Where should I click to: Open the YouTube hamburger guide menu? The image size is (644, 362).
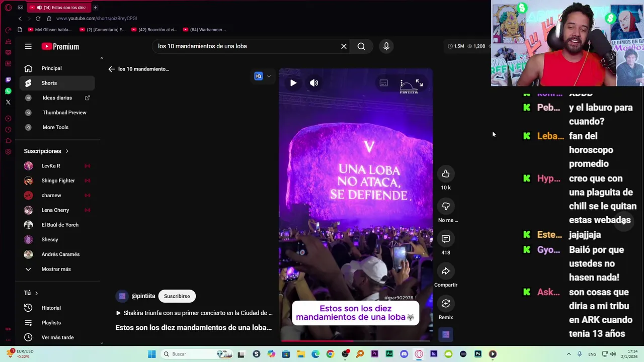[x=28, y=46]
